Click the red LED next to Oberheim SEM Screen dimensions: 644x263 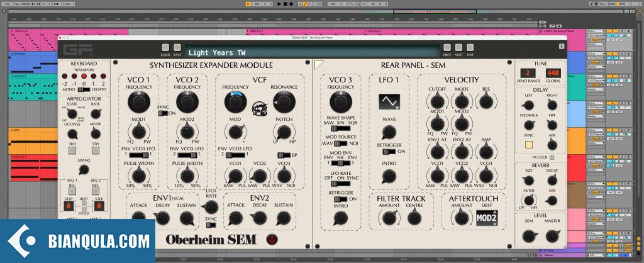pos(271,239)
